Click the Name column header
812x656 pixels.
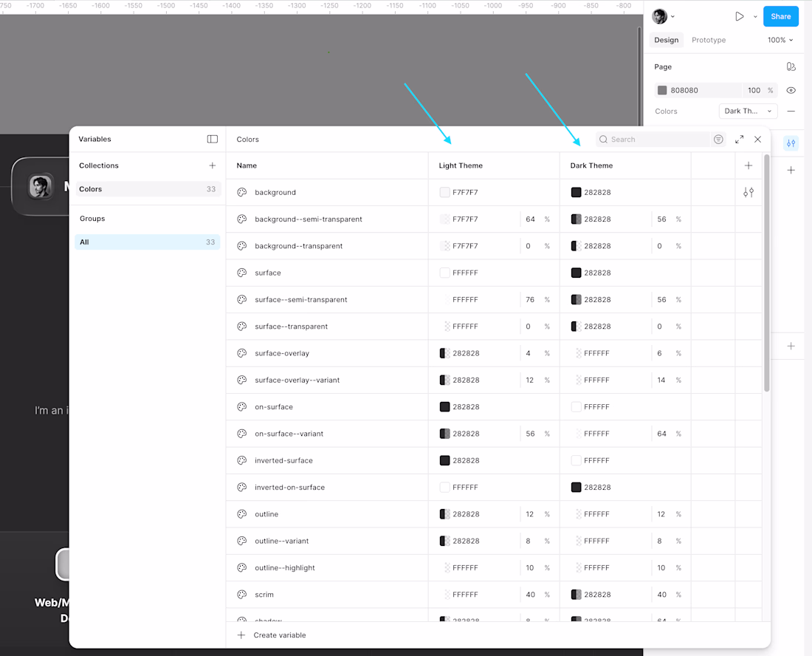tap(247, 165)
